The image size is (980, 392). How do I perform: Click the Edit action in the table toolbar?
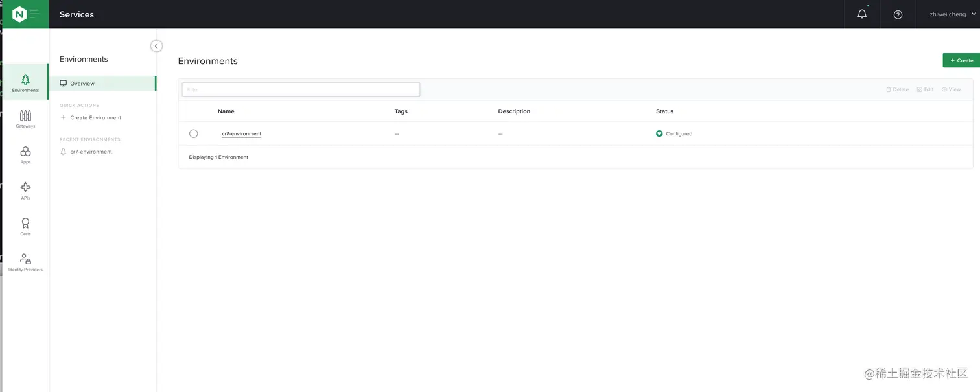pyautogui.click(x=925, y=89)
